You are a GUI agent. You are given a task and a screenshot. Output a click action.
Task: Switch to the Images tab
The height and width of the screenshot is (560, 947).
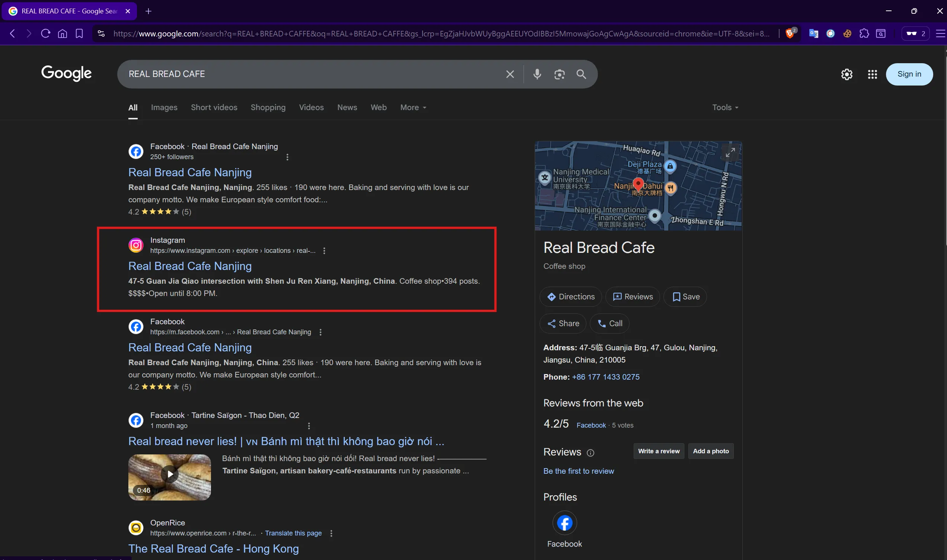click(x=164, y=107)
